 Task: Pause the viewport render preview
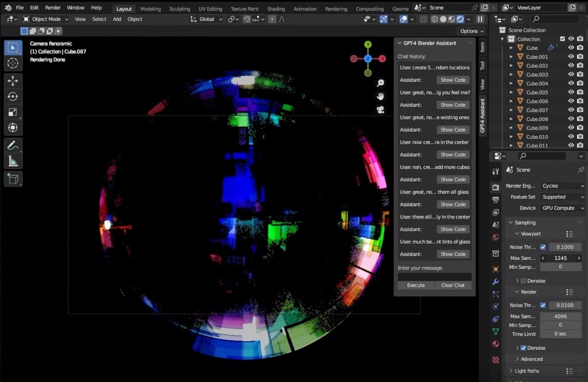(x=480, y=19)
